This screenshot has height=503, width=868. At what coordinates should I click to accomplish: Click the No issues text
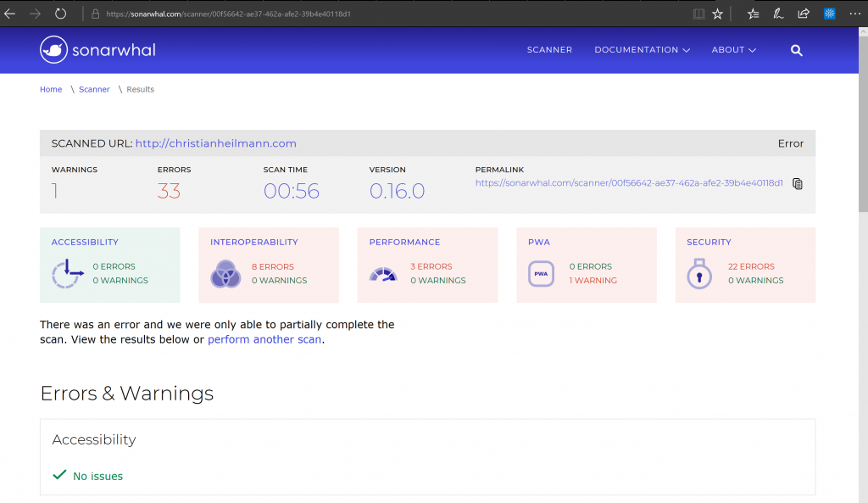[x=98, y=477]
